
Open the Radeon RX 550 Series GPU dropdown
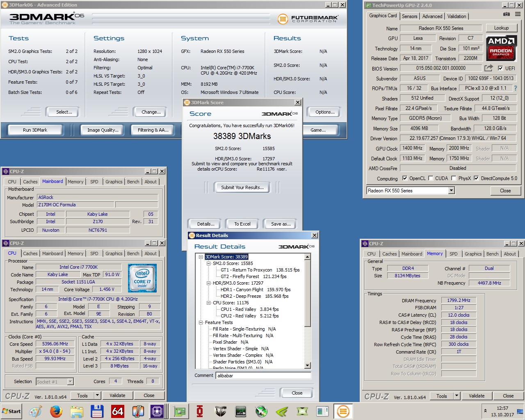[x=451, y=190]
